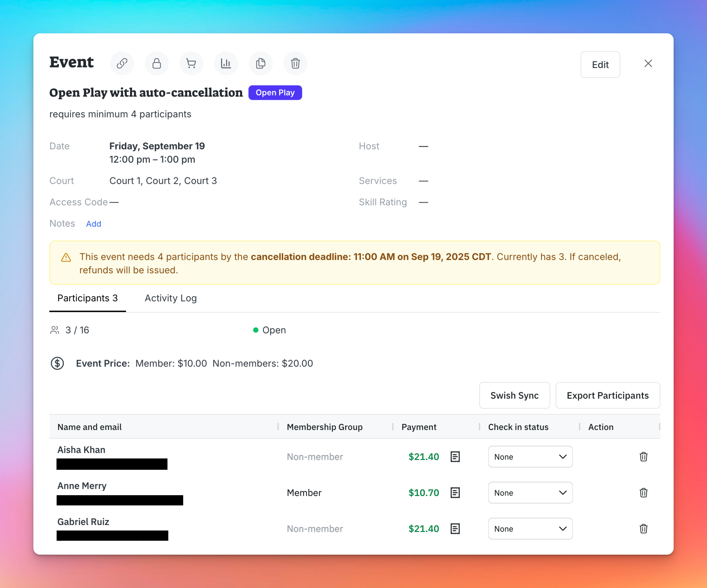The height and width of the screenshot is (588, 707).
Task: Click the event title text
Action: (146, 92)
